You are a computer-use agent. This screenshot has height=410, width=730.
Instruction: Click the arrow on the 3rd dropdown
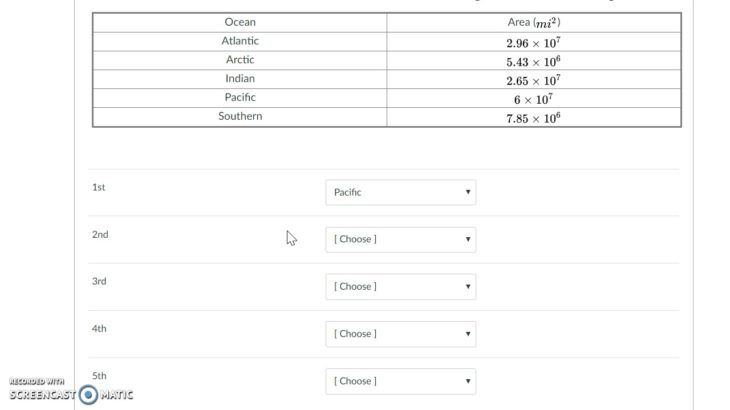pos(468,286)
